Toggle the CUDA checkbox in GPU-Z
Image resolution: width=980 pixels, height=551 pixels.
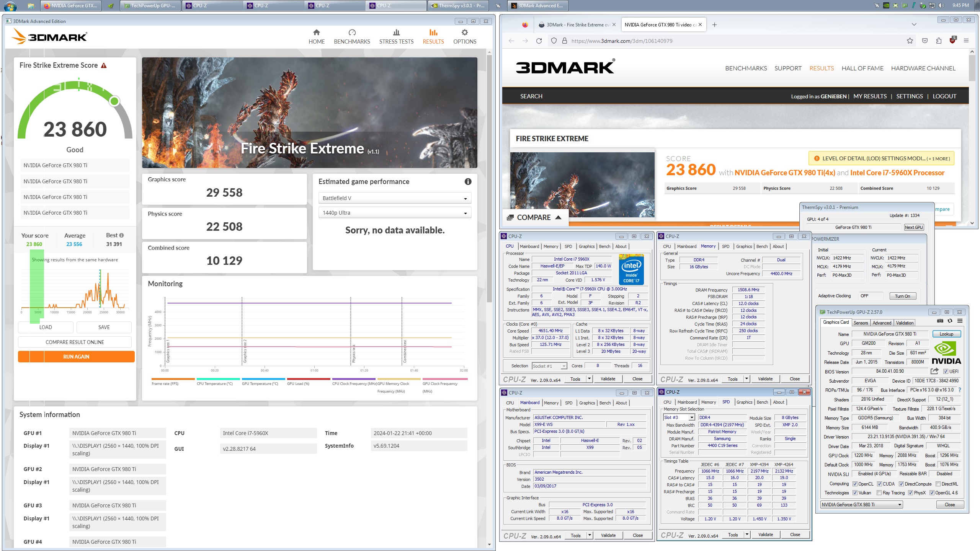tap(879, 484)
